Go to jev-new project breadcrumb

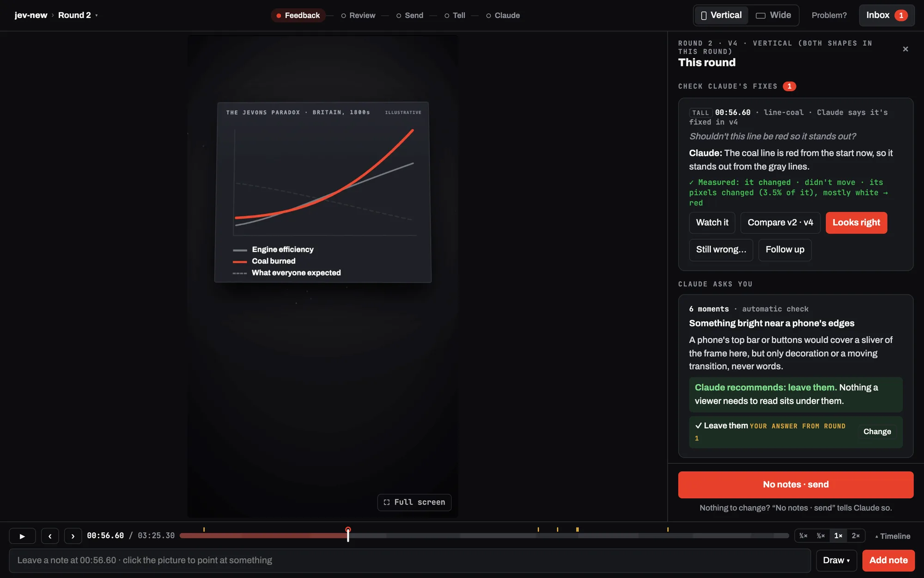pos(31,15)
